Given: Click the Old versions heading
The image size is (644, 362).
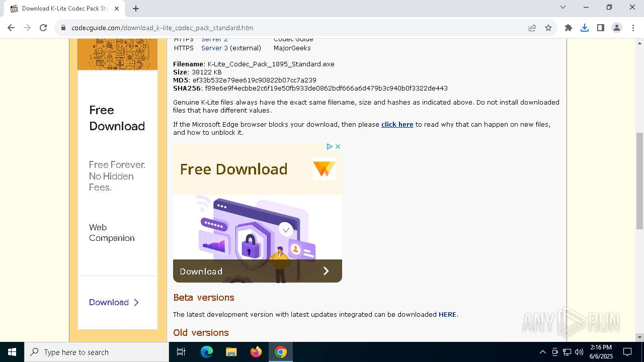Looking at the screenshot, I should click(201, 333).
